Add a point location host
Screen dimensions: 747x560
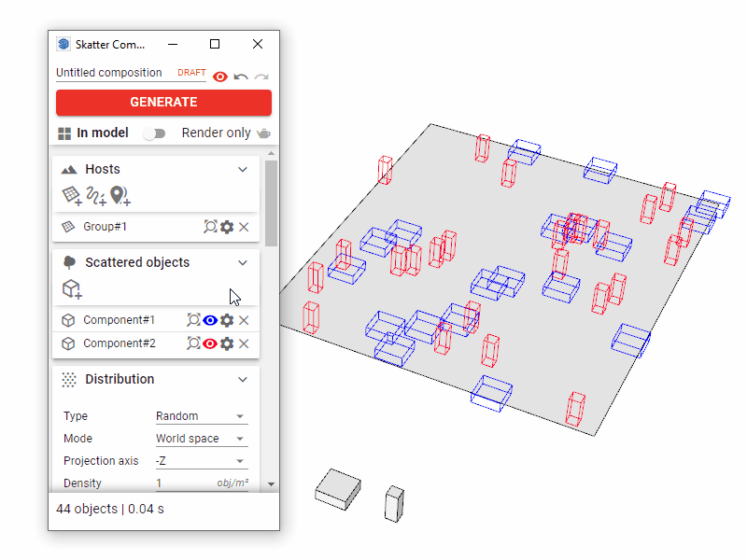(x=120, y=195)
